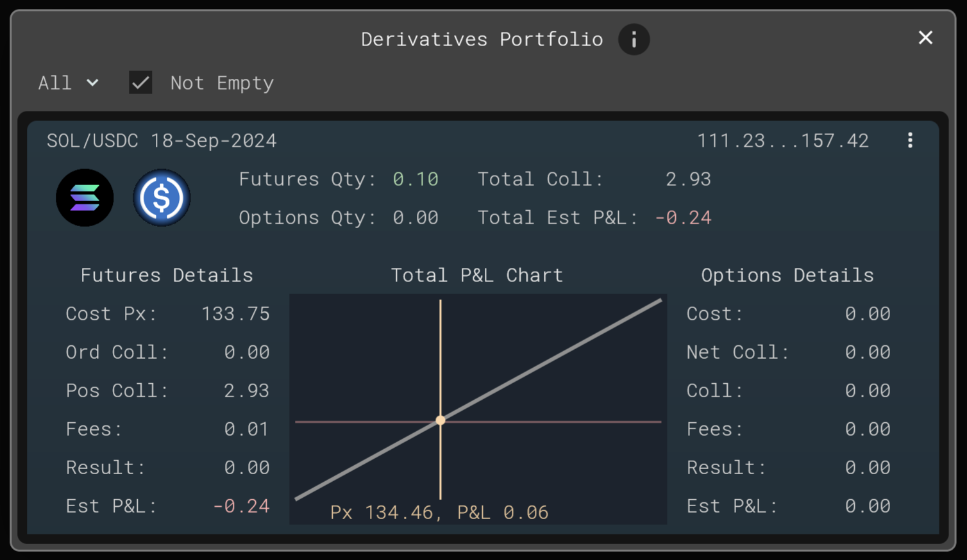This screenshot has width=967, height=560.
Task: Click the marker dot on the P&L chart
Action: pyautogui.click(x=441, y=420)
